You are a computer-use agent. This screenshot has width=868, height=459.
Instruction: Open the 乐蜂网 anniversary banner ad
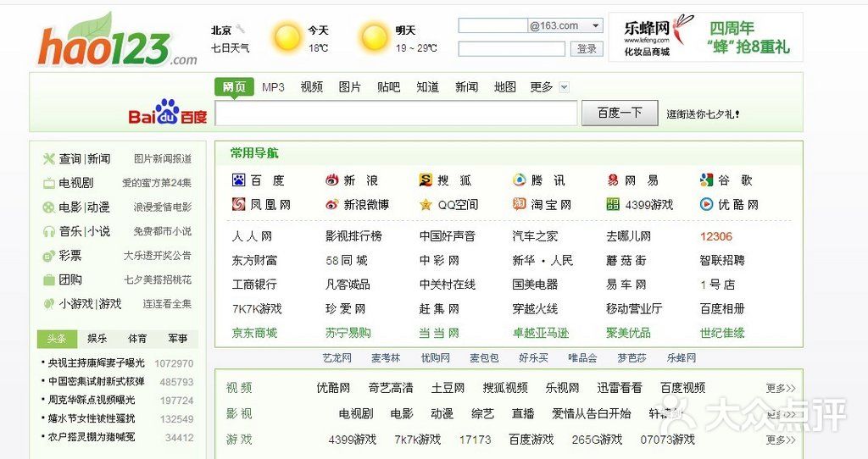click(705, 37)
